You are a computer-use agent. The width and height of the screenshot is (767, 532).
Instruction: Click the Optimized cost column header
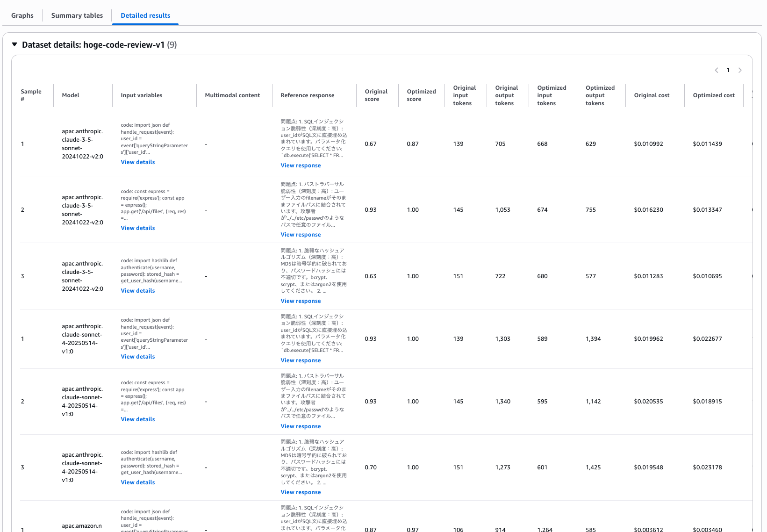(714, 95)
